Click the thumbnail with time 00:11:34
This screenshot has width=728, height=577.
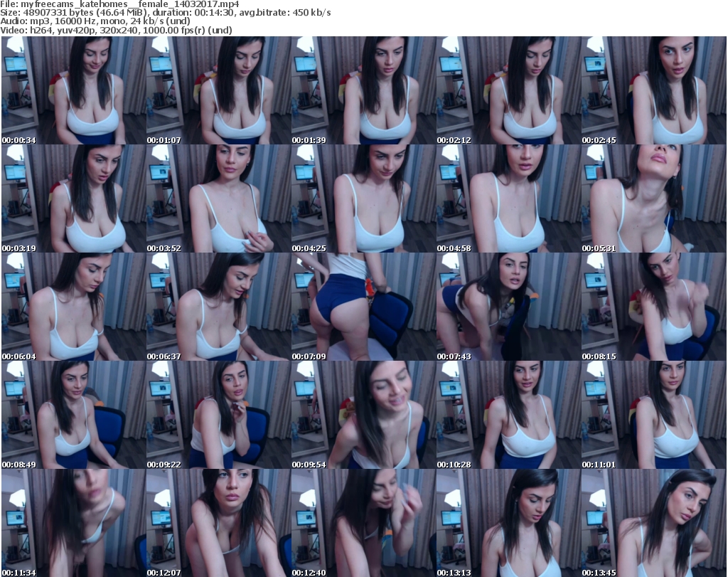74,523
